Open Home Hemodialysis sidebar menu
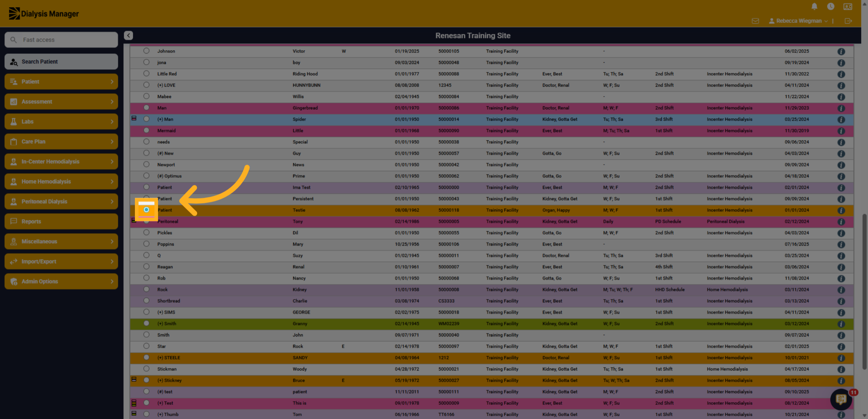Viewport: 868px width, 419px height. click(x=61, y=181)
